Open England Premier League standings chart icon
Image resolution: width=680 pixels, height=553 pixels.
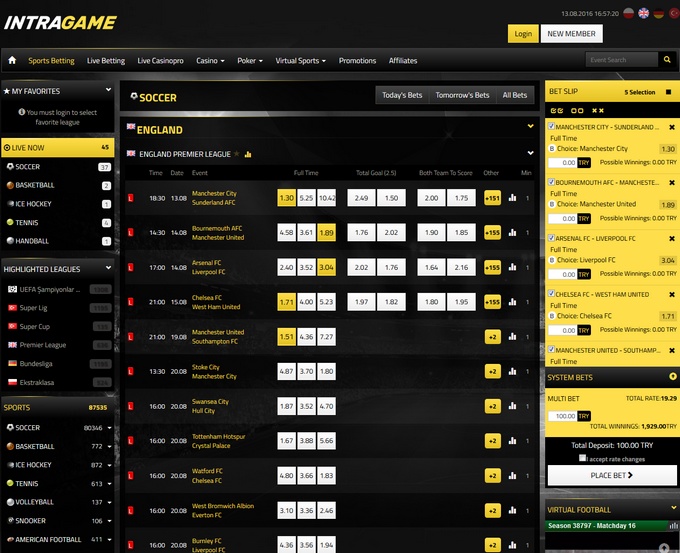coord(248,154)
